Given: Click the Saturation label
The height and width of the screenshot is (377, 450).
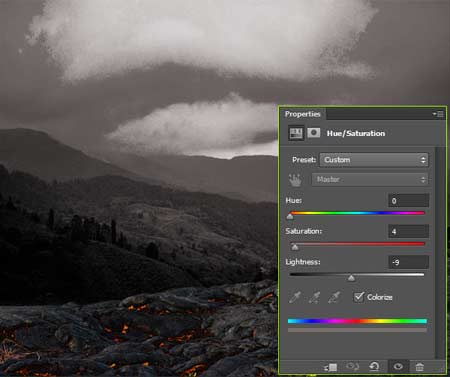Looking at the screenshot, I should pos(304,231).
